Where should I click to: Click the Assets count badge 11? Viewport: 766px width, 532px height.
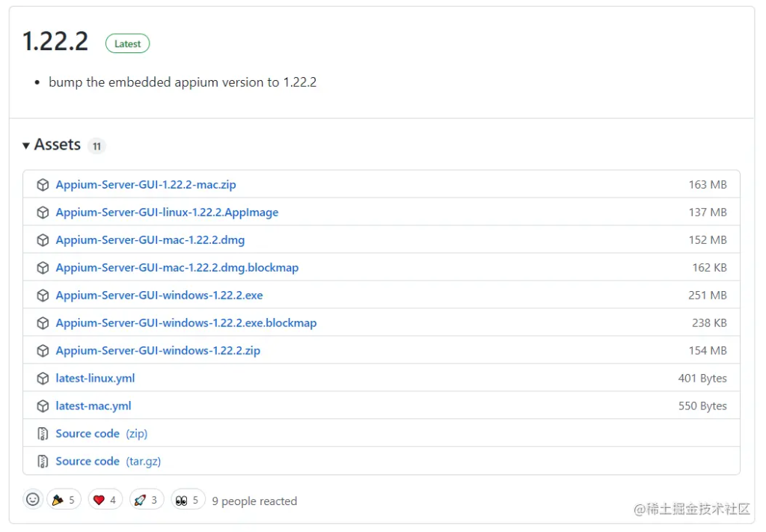[x=96, y=146]
